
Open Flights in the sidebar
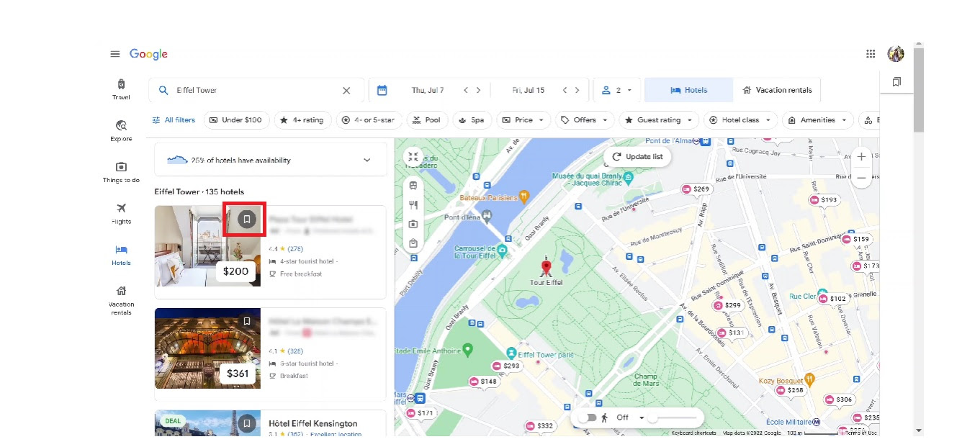(x=121, y=214)
